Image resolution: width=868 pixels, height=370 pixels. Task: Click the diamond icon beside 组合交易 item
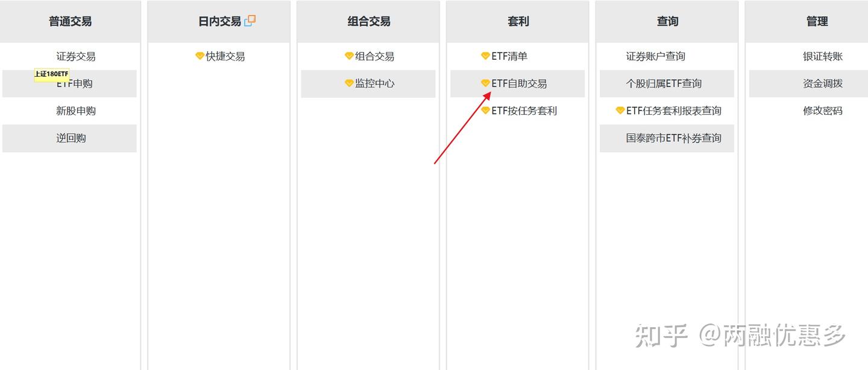pos(349,56)
